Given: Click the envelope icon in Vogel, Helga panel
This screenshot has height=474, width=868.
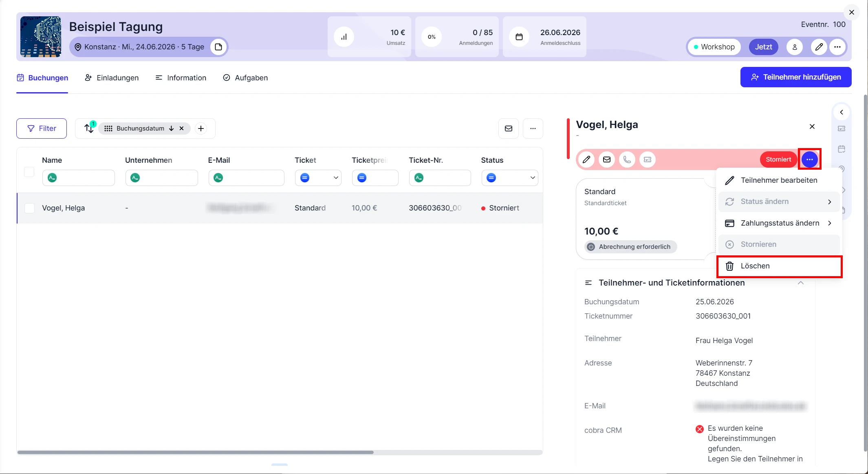Looking at the screenshot, I should click(x=607, y=159).
